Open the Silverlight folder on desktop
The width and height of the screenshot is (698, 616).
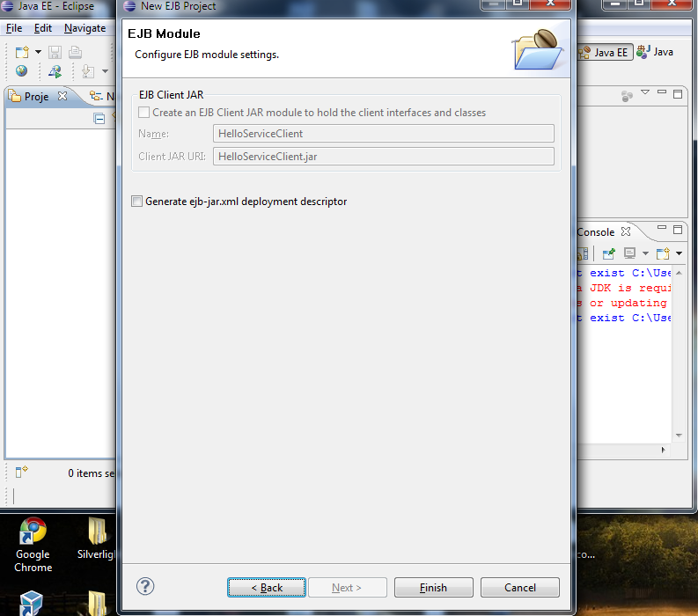pos(96,539)
